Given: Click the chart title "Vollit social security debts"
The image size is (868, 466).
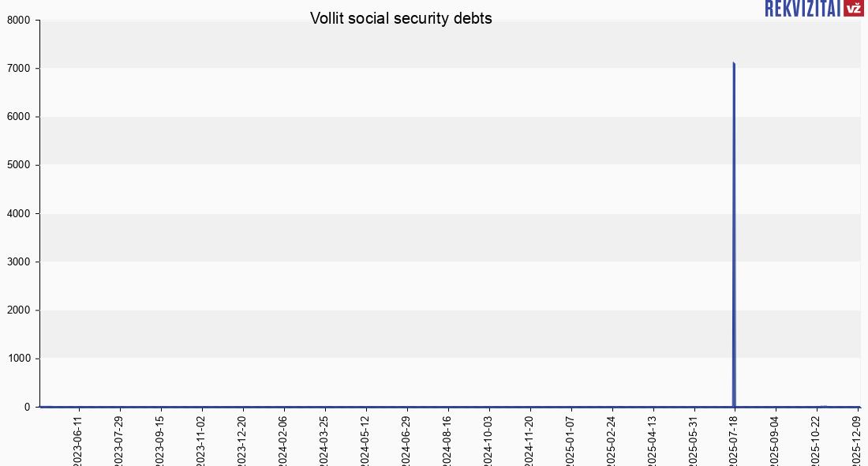Looking at the screenshot, I should [401, 18].
